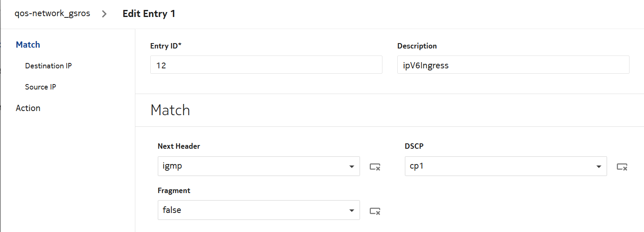Go to the Destination IP section
The image size is (644, 232).
48,66
